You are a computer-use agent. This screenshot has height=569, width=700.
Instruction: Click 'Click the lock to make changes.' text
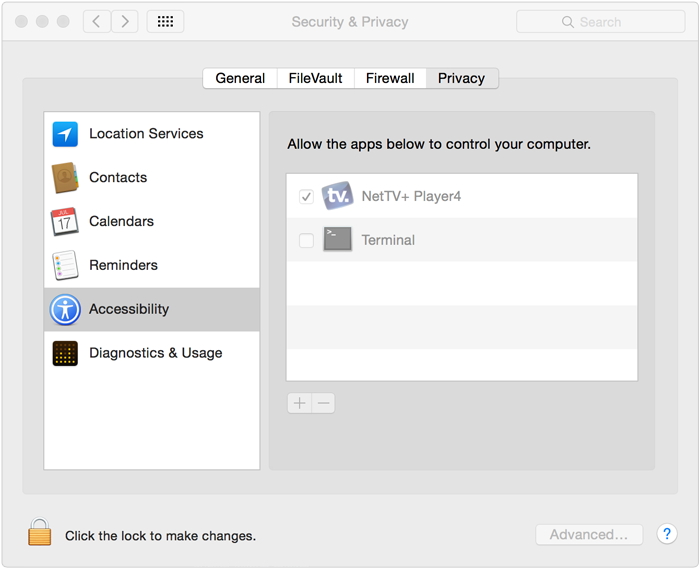point(160,536)
